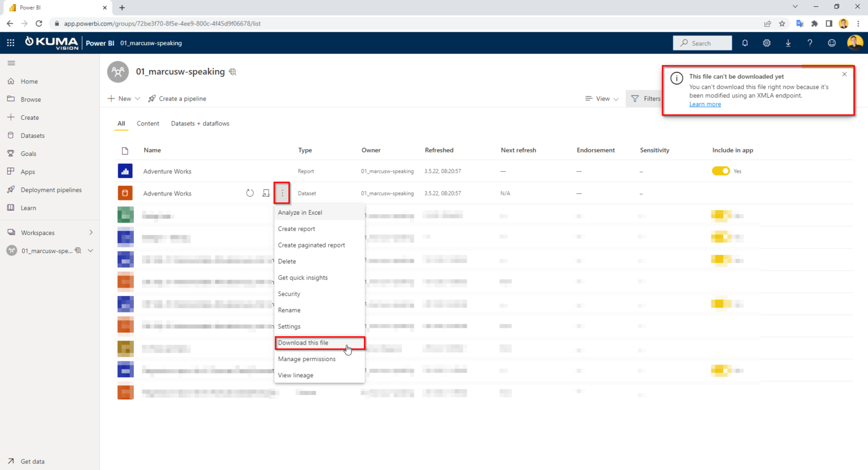Screen dimensions: 868x470
Task: Toggle Include in app for Adventure Works report
Action: pos(721,171)
